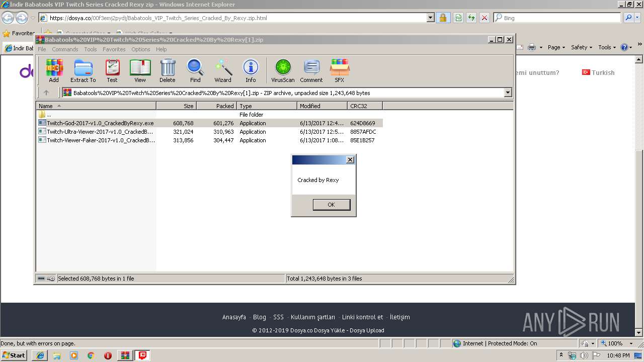Open the Wizard wand icon
The image size is (644, 362).
pyautogui.click(x=223, y=70)
